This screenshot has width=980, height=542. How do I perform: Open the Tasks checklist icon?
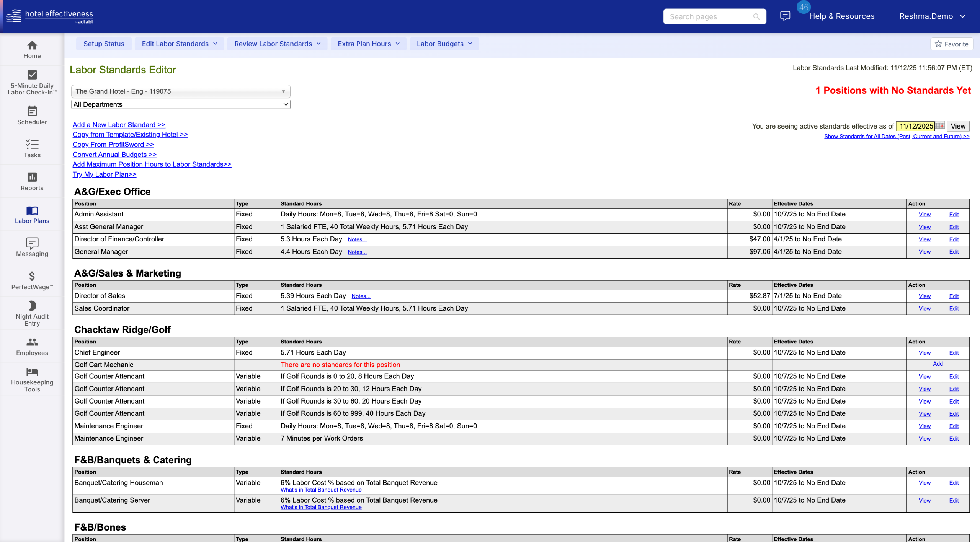(x=32, y=144)
